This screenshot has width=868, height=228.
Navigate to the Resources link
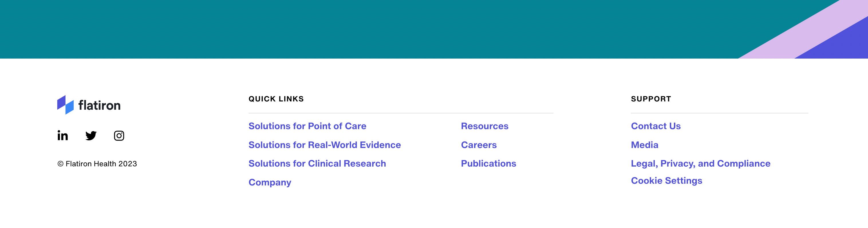[x=484, y=126]
